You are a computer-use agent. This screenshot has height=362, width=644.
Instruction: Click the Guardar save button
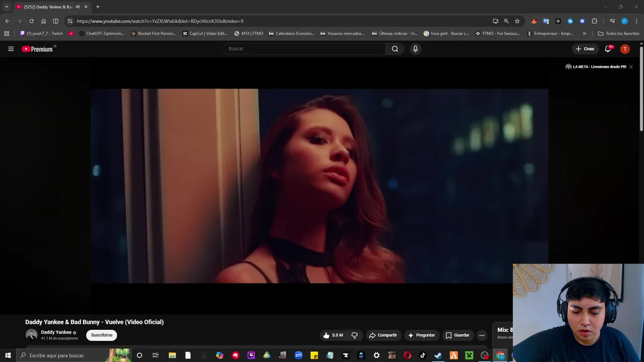pyautogui.click(x=457, y=335)
